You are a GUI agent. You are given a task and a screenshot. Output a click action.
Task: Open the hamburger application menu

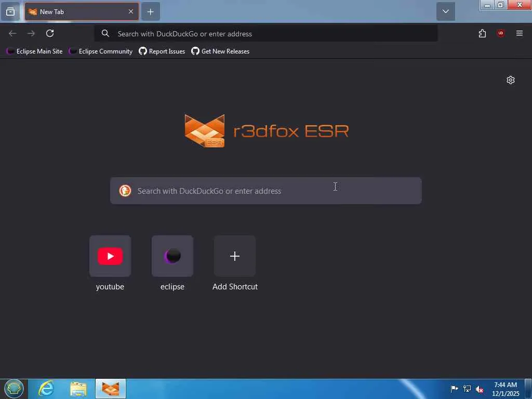click(519, 33)
